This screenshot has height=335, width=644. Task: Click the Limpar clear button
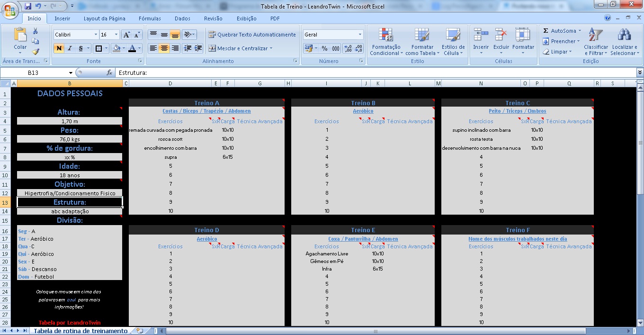click(x=558, y=52)
